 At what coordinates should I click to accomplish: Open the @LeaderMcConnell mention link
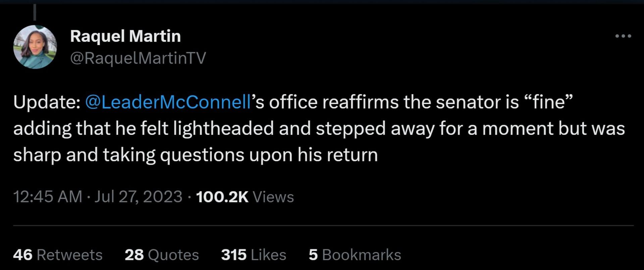[x=168, y=102]
